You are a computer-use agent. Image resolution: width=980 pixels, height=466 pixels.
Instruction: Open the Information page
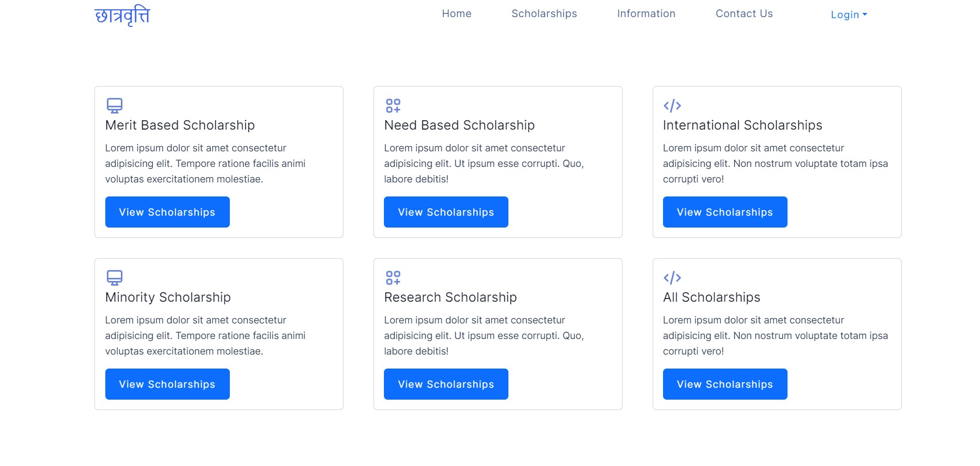(646, 13)
